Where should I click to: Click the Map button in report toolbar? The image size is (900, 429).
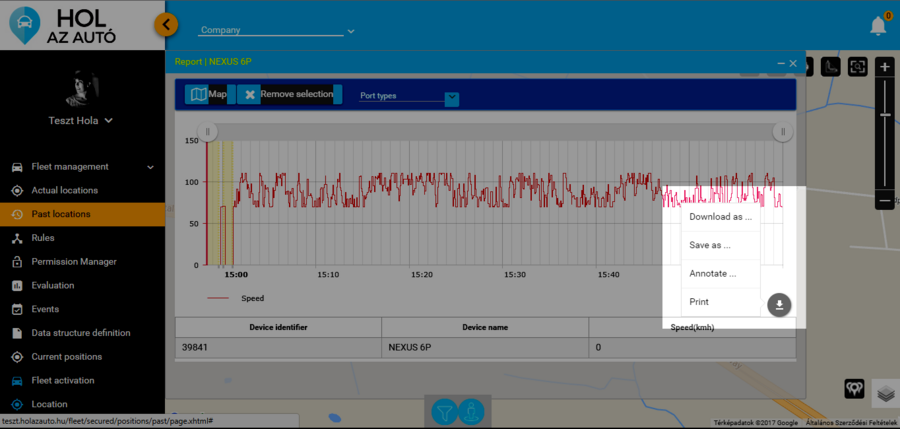coord(209,95)
